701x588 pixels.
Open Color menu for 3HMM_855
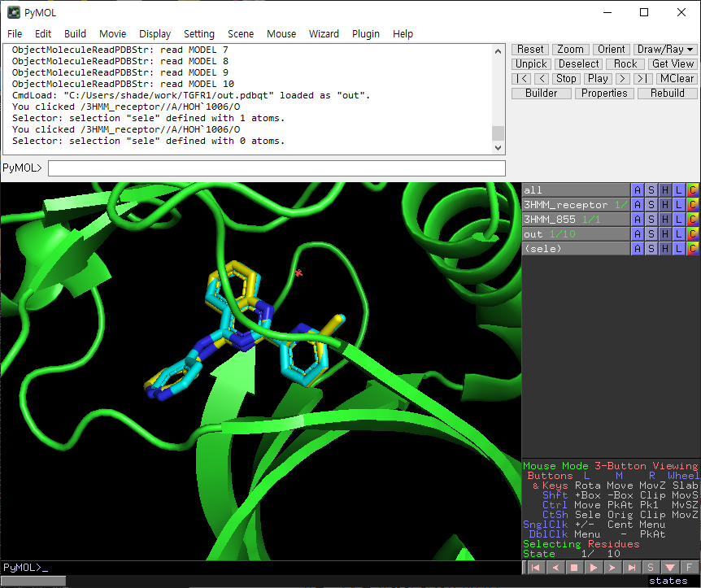click(x=693, y=220)
